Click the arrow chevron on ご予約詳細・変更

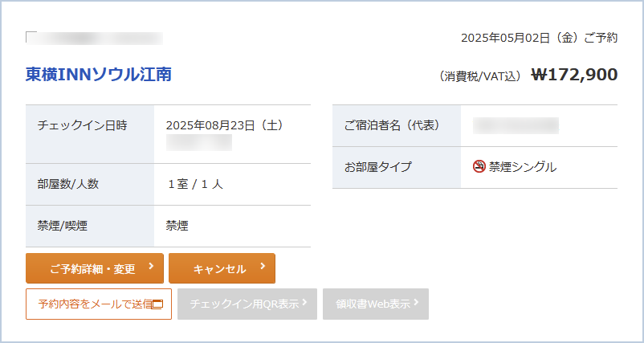pos(151,266)
